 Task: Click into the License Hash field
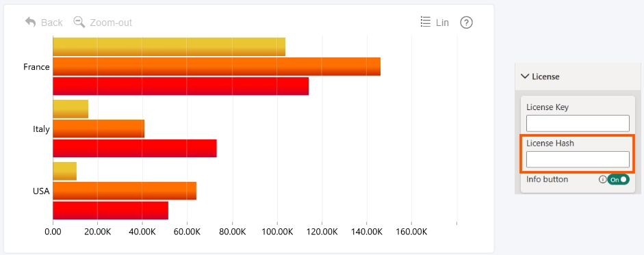tap(578, 159)
